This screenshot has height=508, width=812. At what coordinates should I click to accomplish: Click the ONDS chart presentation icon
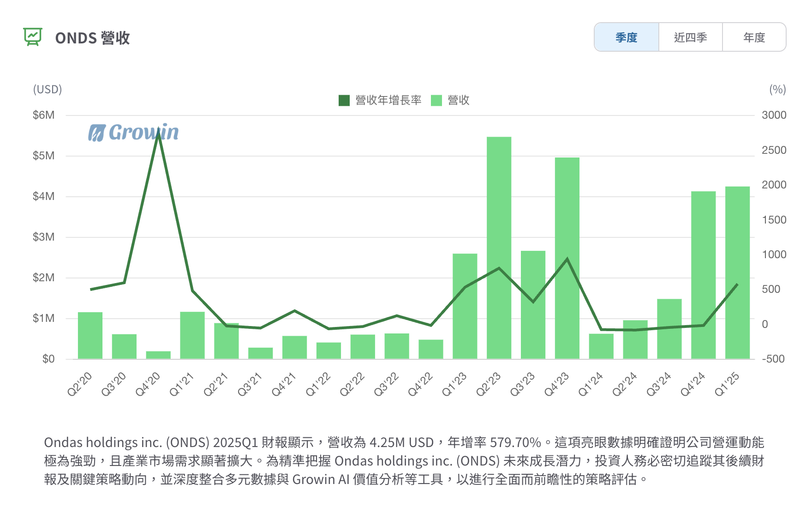pyautogui.click(x=33, y=37)
